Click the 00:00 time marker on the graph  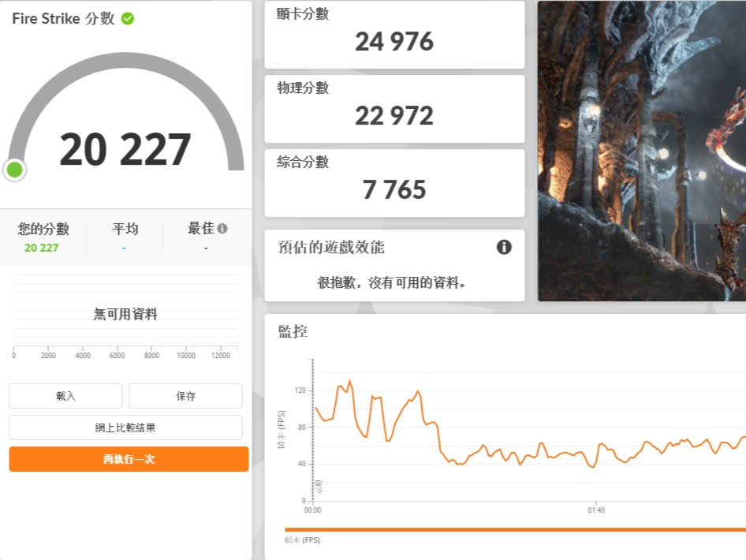[312, 510]
